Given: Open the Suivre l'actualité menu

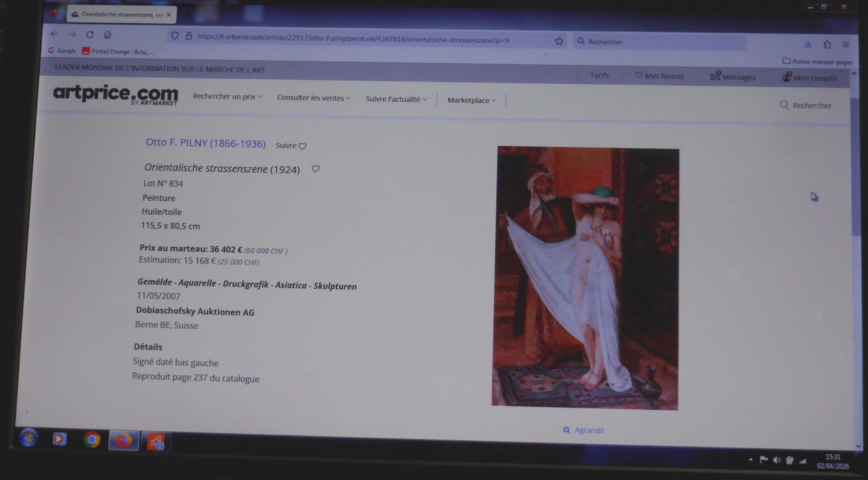Looking at the screenshot, I should click(396, 99).
